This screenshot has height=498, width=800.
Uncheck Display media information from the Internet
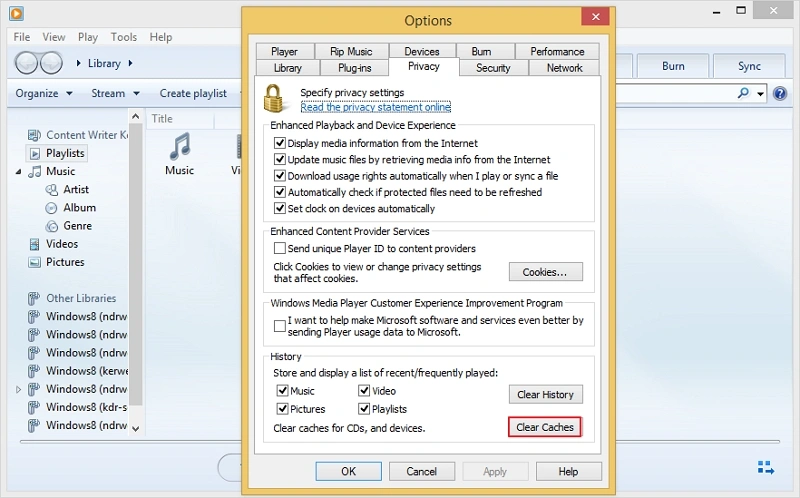[280, 143]
